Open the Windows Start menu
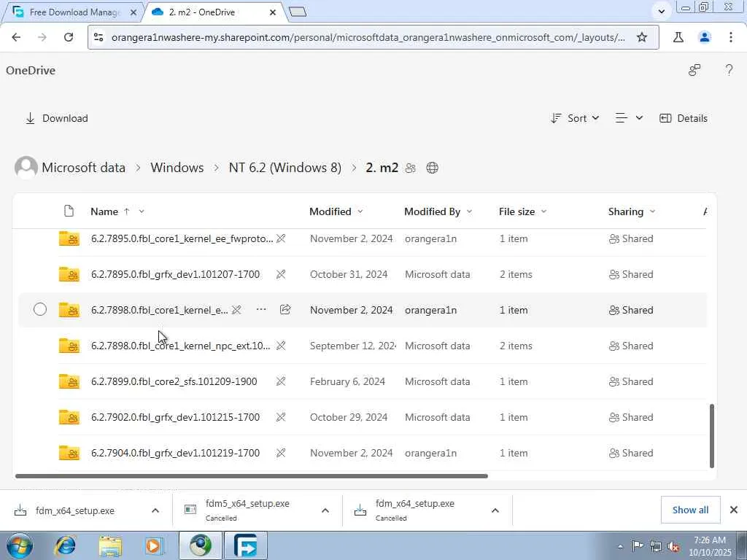Image resolution: width=747 pixels, height=560 pixels. coord(19,545)
